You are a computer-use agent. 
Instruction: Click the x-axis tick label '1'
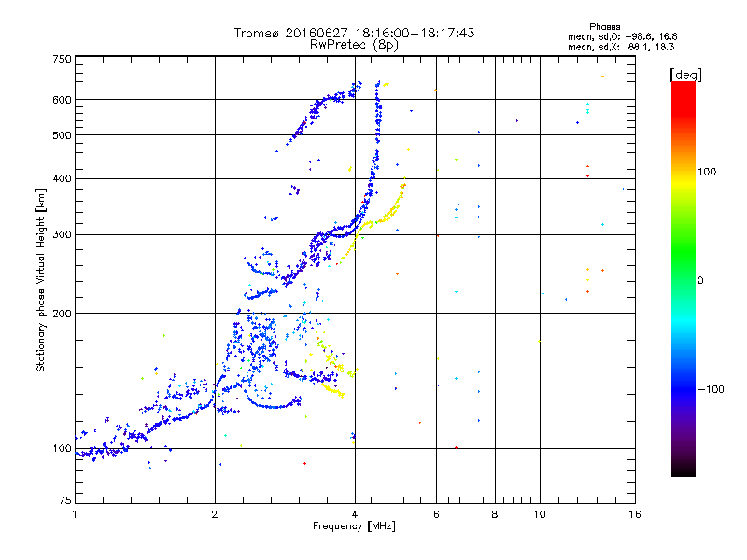[75, 514]
